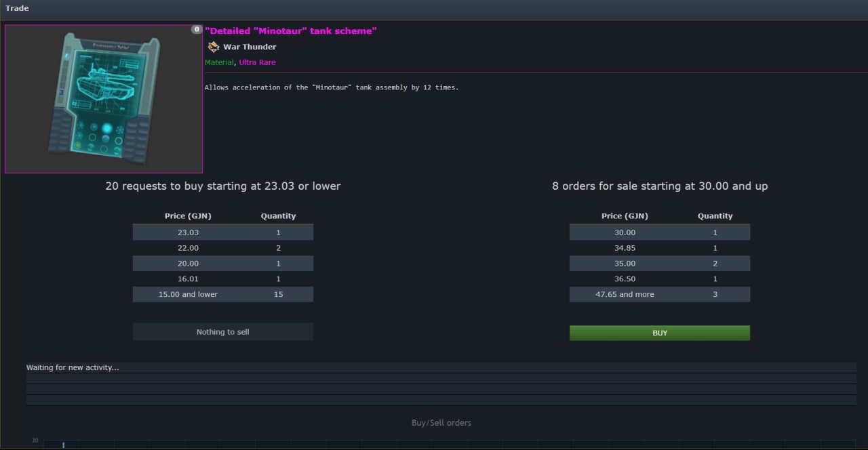This screenshot has height=450, width=868.
Task: Select the Material tag
Action: click(x=220, y=62)
